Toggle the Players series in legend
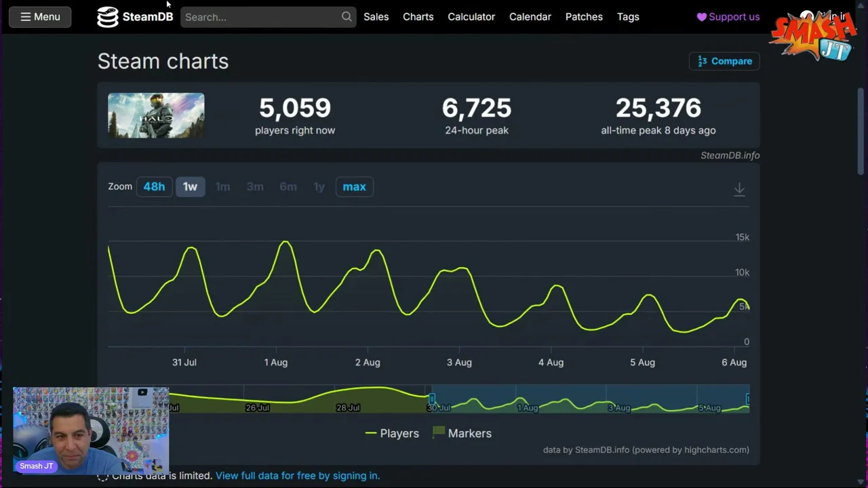This screenshot has width=868, height=488. (392, 433)
